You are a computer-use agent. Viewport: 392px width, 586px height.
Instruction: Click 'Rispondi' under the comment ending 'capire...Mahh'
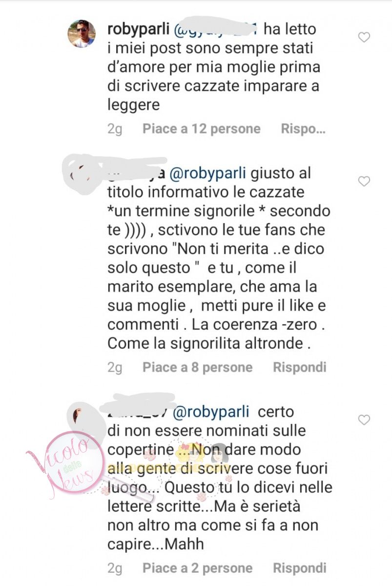(x=299, y=568)
